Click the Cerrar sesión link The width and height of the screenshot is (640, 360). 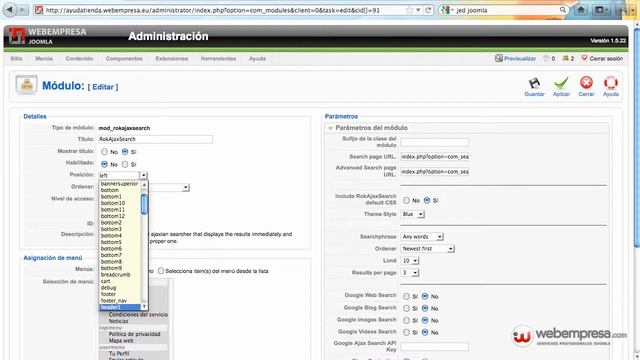[606, 59]
